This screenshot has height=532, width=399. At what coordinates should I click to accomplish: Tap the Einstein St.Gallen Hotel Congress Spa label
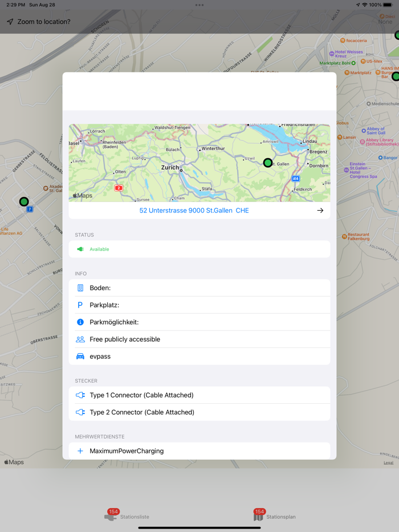point(360,170)
